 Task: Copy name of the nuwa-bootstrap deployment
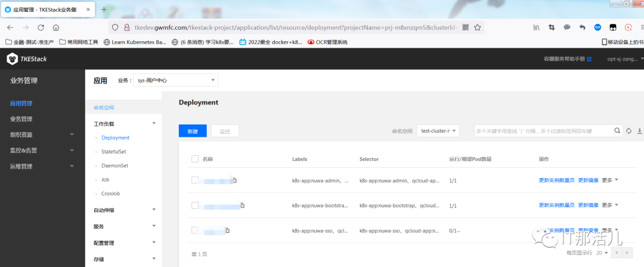pyautogui.click(x=242, y=205)
